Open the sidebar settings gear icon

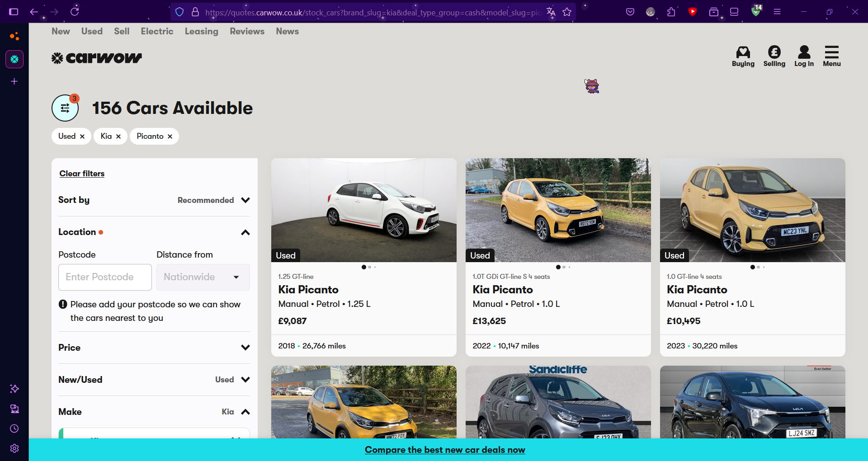pyautogui.click(x=14, y=448)
